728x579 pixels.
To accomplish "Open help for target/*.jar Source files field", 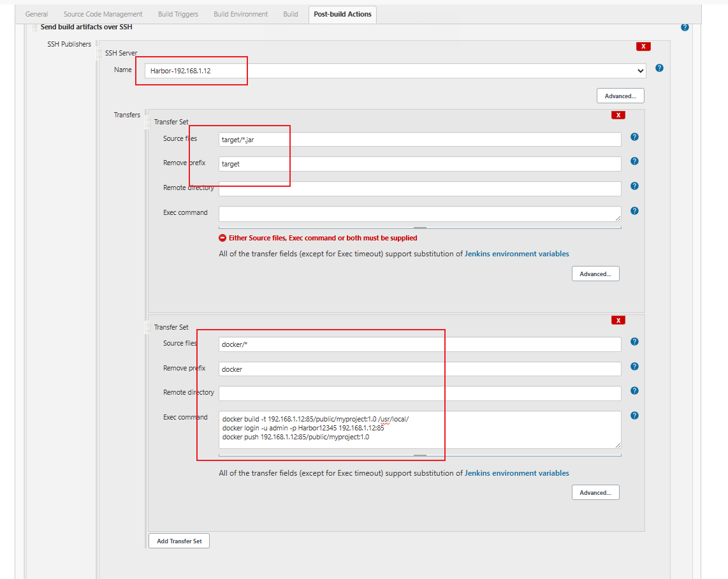I will pyautogui.click(x=634, y=137).
